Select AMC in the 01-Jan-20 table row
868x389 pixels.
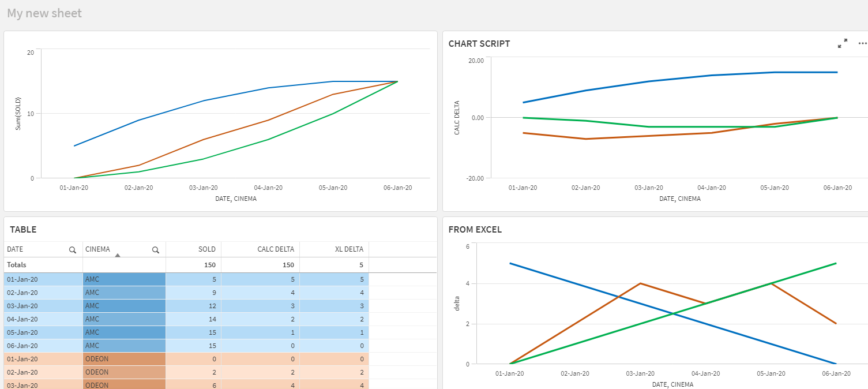click(x=123, y=279)
